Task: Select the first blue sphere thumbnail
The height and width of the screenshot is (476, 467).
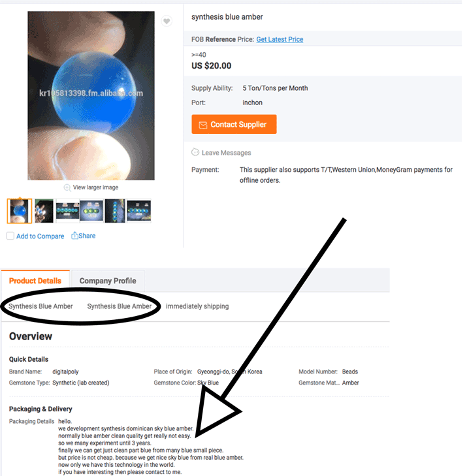Action: [x=20, y=211]
